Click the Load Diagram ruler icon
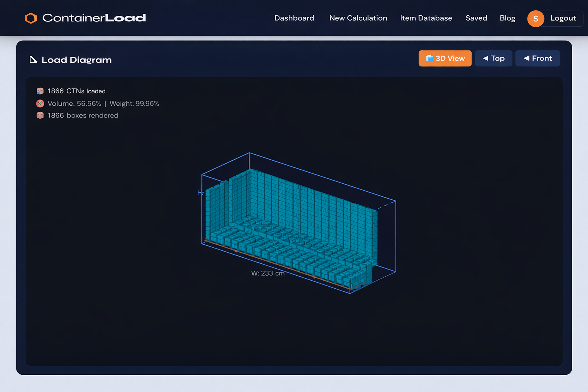 33,59
